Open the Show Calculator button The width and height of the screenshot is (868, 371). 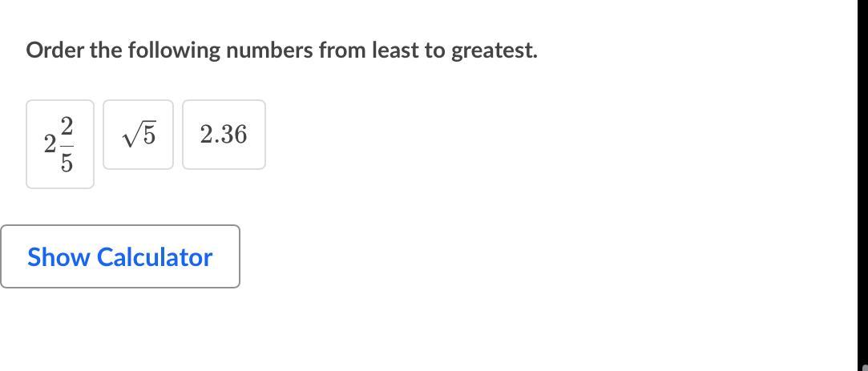[120, 256]
